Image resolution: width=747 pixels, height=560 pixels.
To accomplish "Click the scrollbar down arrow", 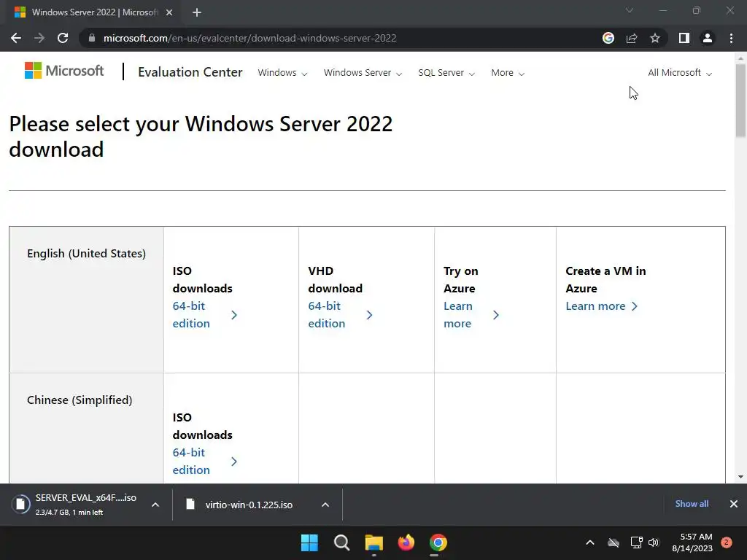I will coord(740,477).
